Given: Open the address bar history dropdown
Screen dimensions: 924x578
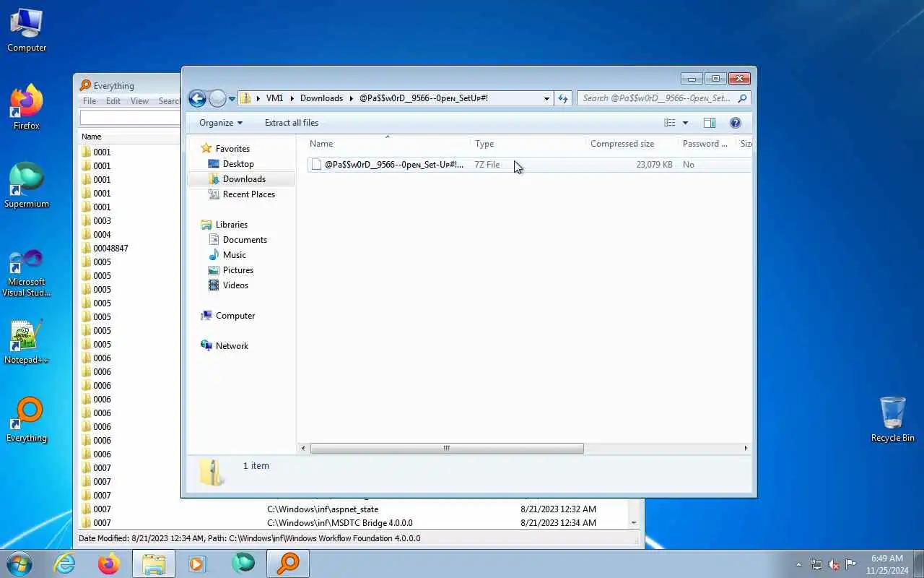Looking at the screenshot, I should [x=546, y=98].
